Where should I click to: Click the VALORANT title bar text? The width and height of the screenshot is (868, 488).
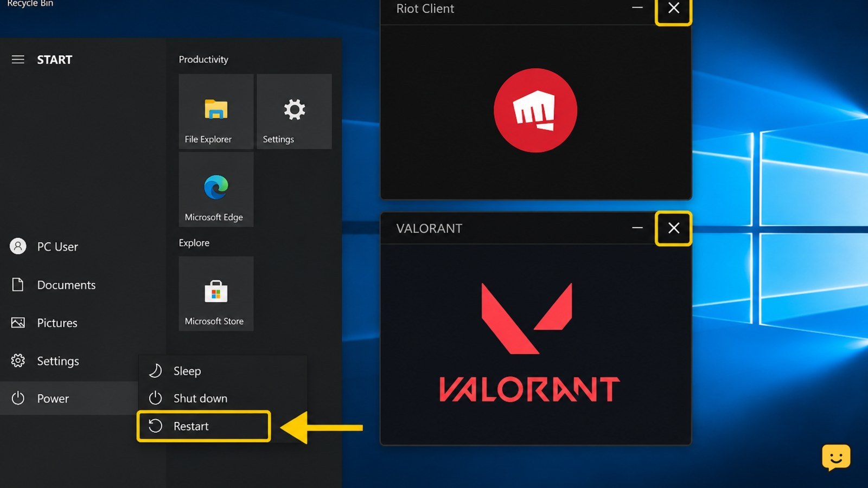tap(429, 228)
